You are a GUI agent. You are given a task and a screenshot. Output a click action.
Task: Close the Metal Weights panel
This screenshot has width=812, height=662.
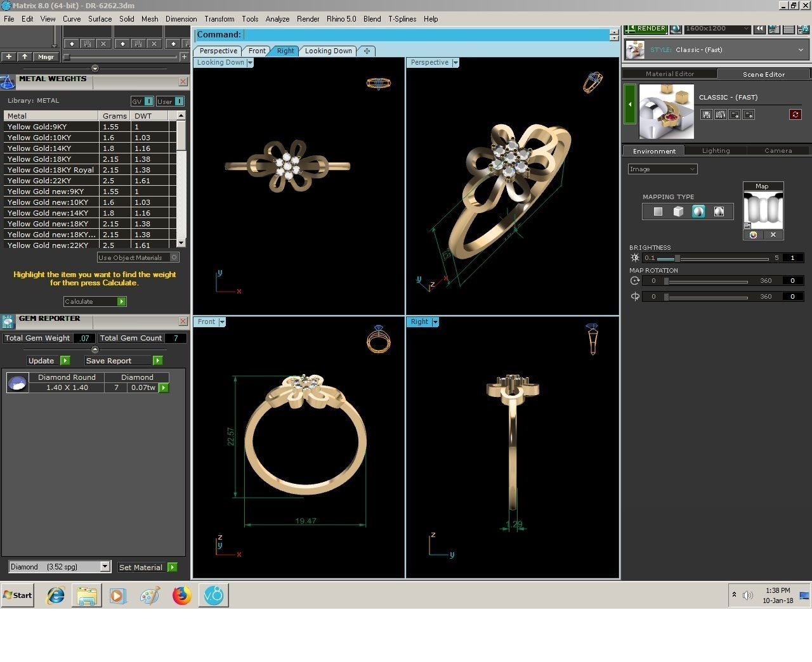tap(183, 81)
